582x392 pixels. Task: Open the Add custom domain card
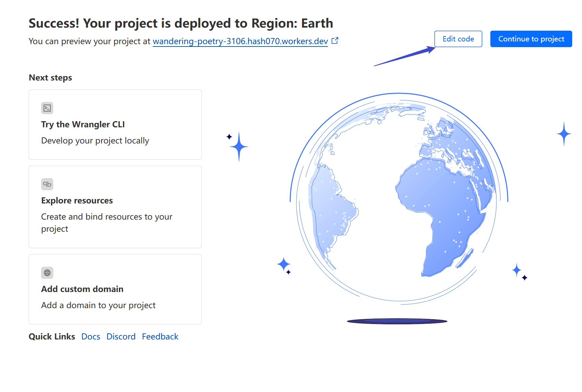[115, 289]
